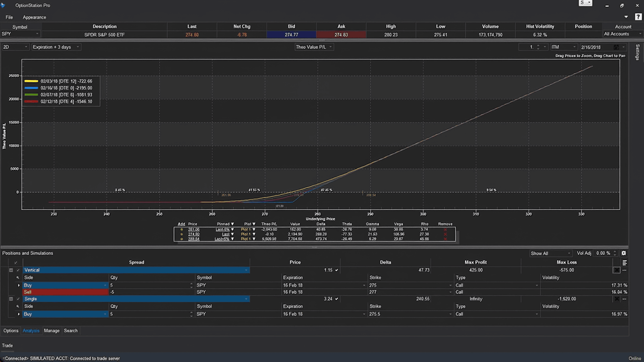This screenshot has width=644, height=362.
Task: Toggle the select-all checkbox in positions header
Action: (x=15, y=262)
